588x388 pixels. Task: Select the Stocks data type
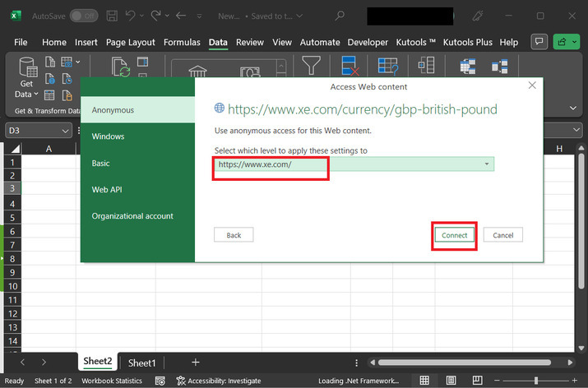coord(197,71)
